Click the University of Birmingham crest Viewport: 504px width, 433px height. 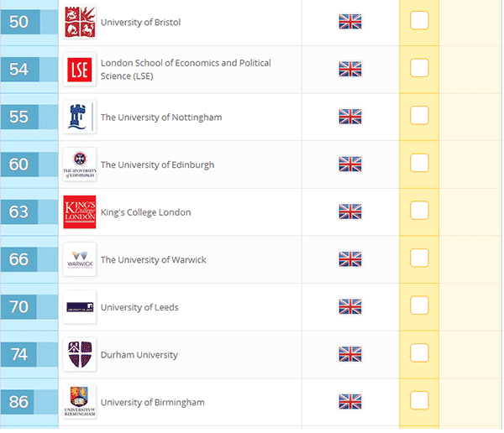pos(80,402)
